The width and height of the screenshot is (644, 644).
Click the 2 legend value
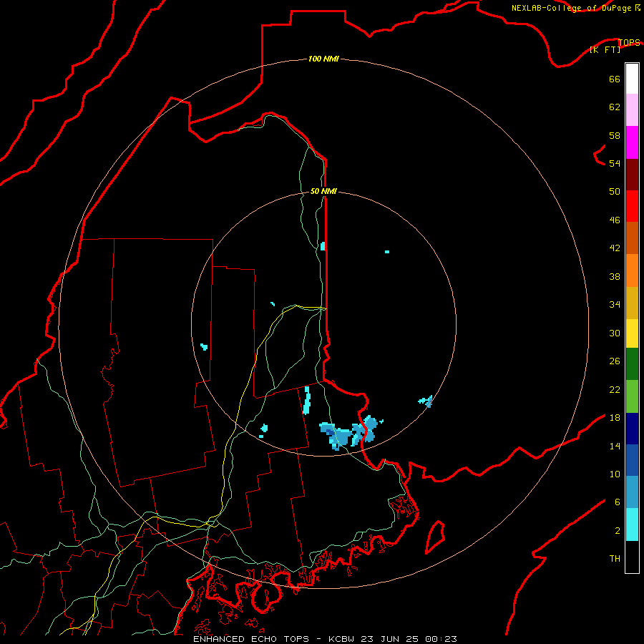pos(617,530)
